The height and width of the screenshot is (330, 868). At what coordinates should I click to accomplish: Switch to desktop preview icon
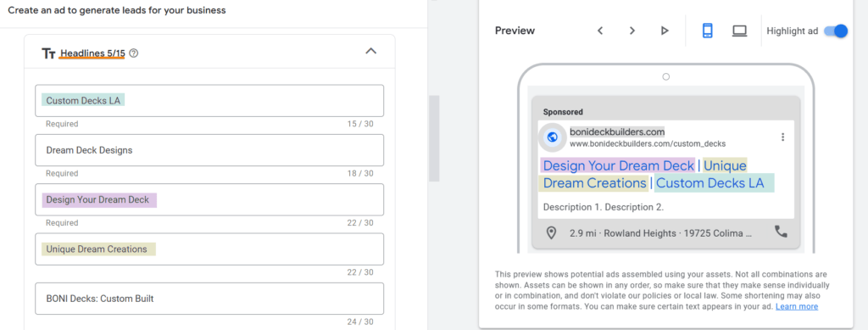click(x=739, y=31)
